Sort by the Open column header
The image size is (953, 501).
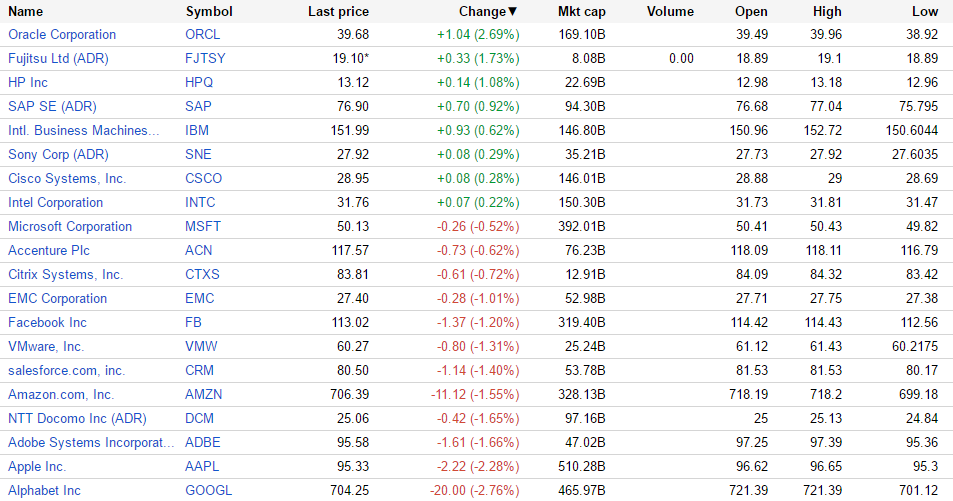pos(751,12)
